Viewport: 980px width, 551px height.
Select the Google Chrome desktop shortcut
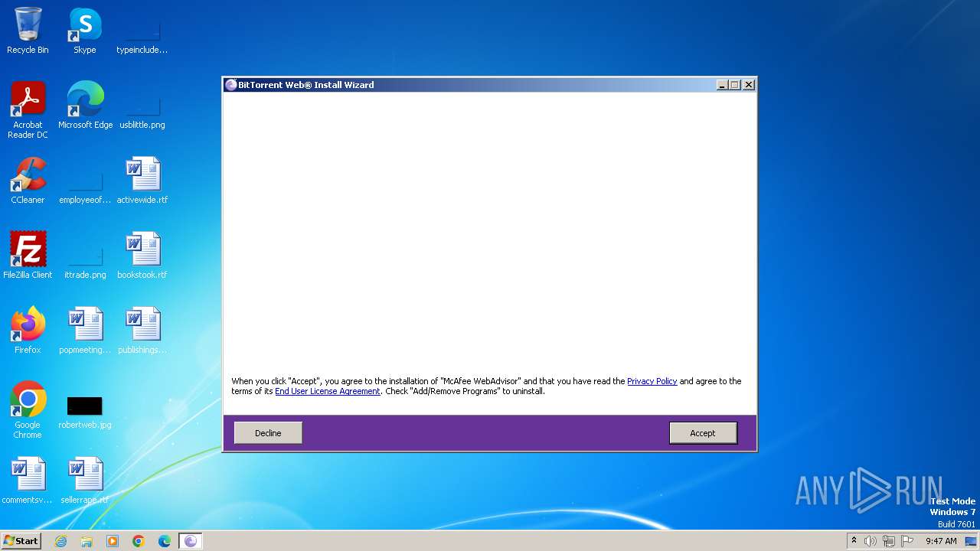(28, 410)
